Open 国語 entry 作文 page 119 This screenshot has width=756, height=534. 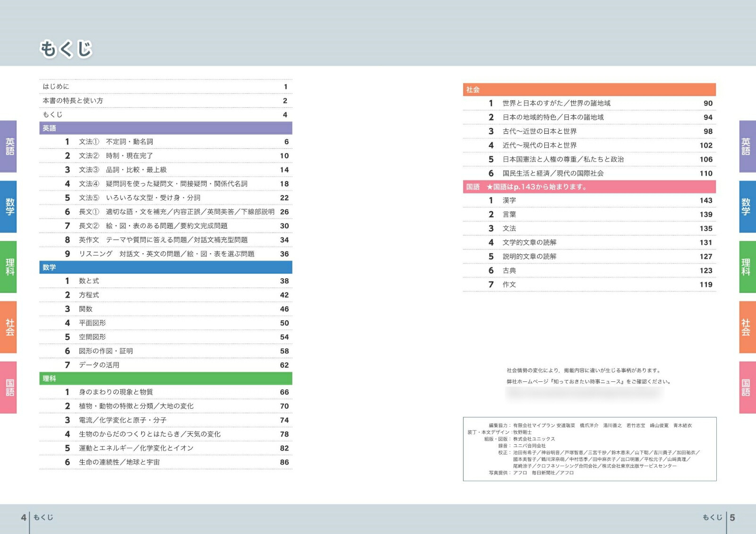point(589,284)
